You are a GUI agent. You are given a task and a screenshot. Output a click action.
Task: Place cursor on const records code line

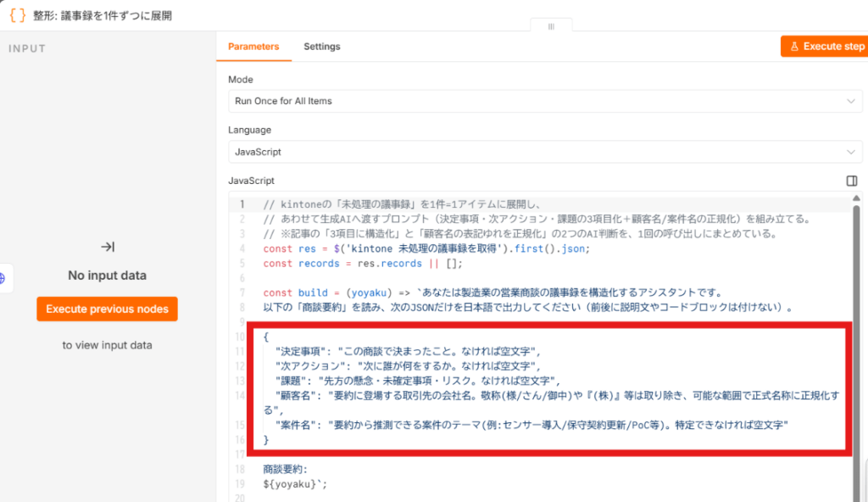point(363,264)
